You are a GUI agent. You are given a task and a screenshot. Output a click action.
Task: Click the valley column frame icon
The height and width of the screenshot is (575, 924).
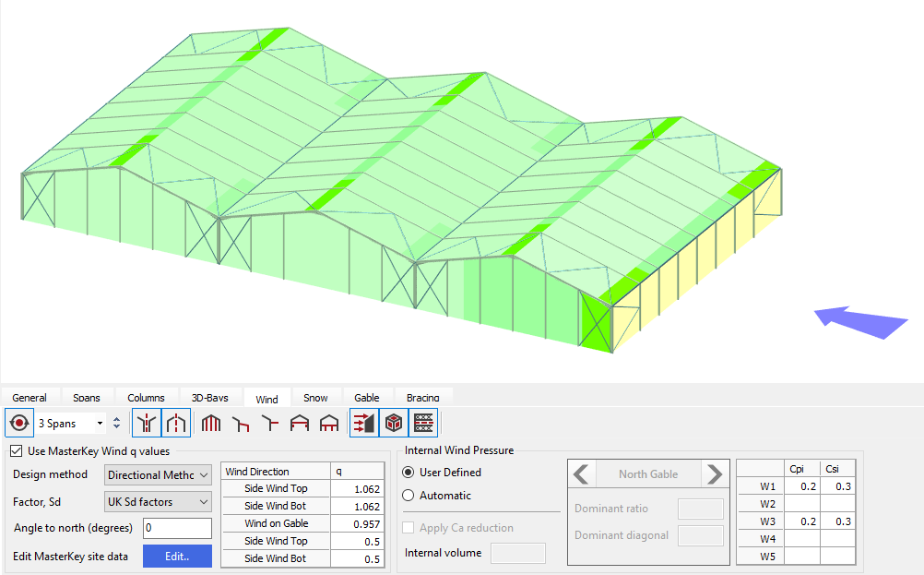pyautogui.click(x=147, y=423)
